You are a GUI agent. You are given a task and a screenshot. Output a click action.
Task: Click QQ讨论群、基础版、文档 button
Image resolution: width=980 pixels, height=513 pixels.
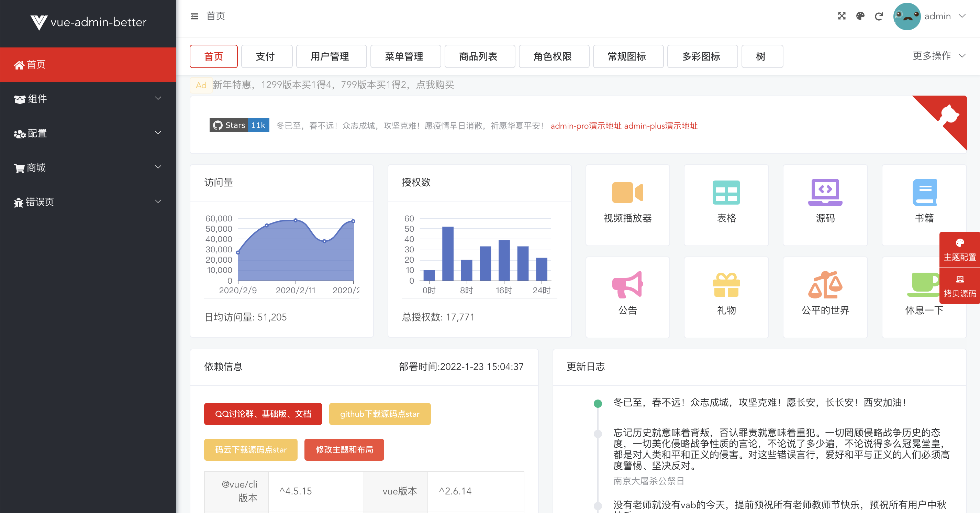263,414
